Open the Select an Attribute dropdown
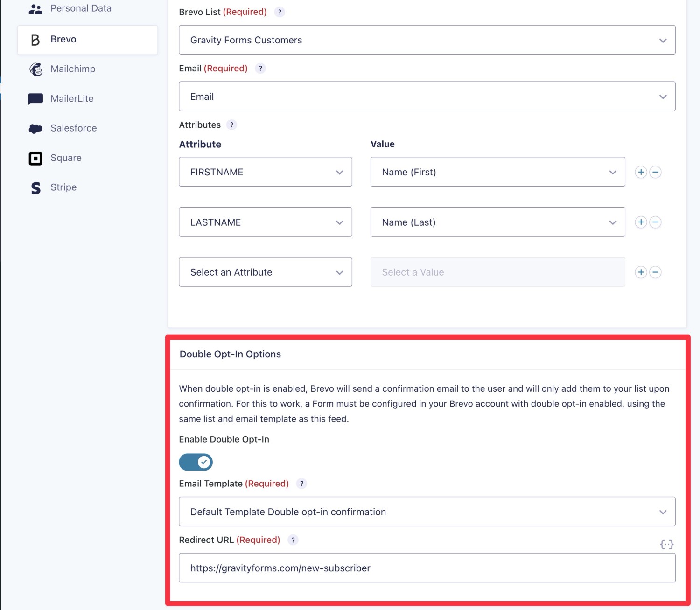The height and width of the screenshot is (610, 700). point(266,272)
